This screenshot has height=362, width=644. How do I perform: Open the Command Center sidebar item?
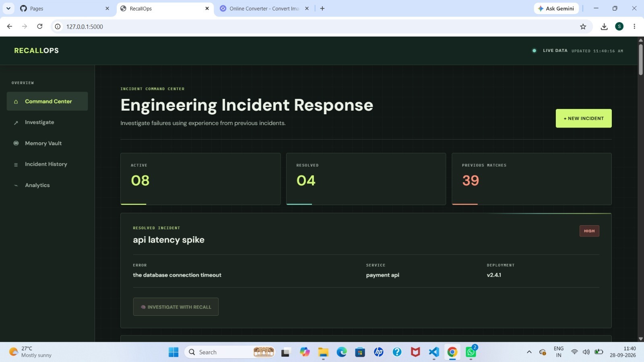(47, 101)
